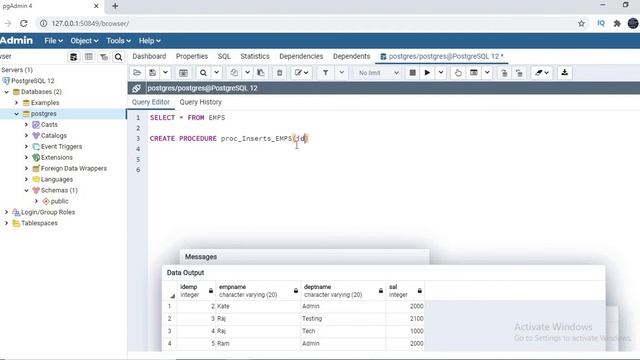
Task: Collapse the postgres database node
Action: 16,114
